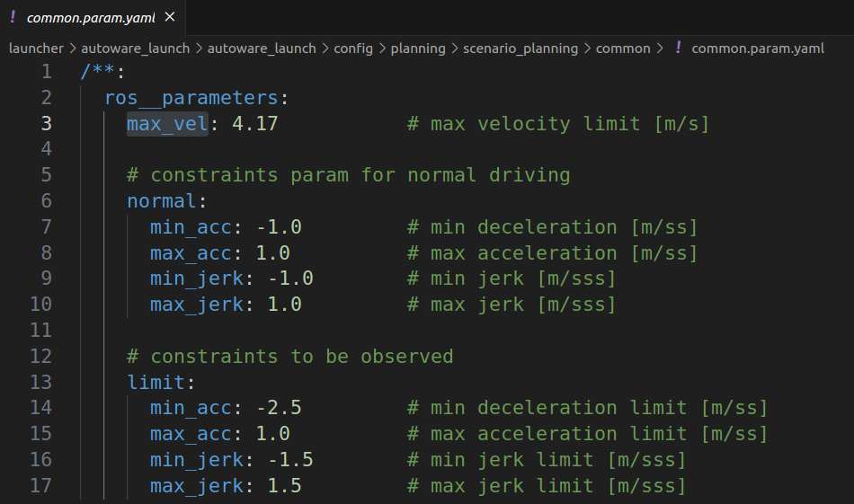
Task: Click line number 12 in gutter
Action: (41, 357)
